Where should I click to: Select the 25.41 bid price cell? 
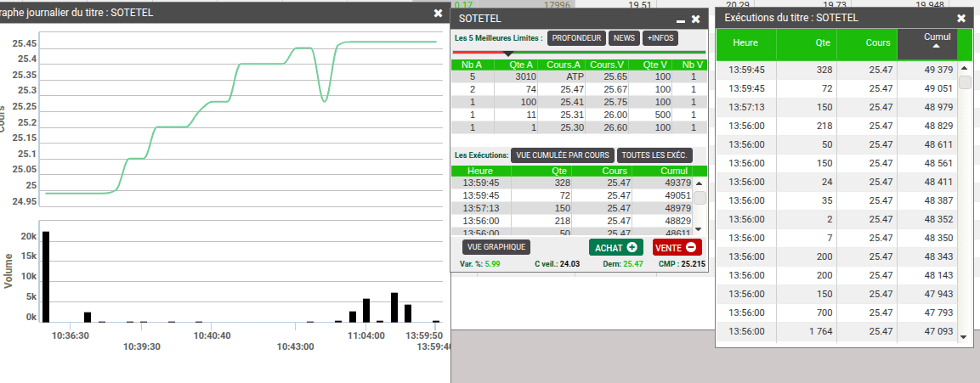(x=561, y=102)
